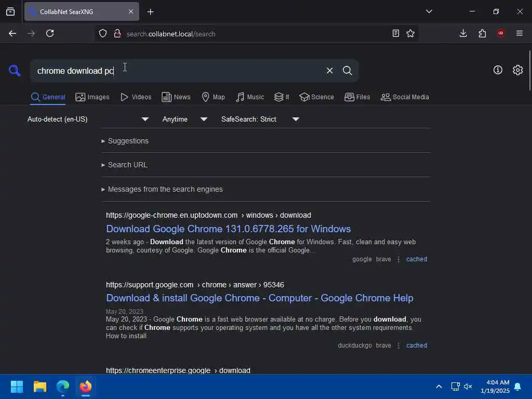Open the Windows Start menu
The width and height of the screenshot is (532, 399).
point(17,387)
